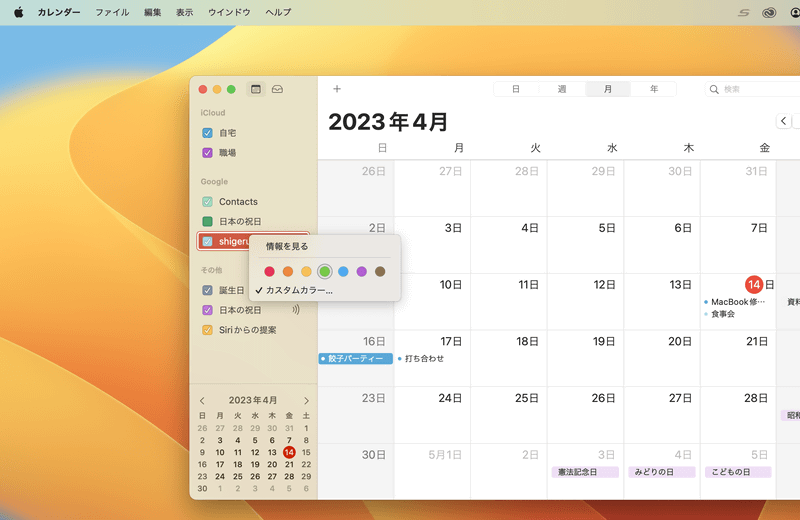Open the 表示 menu
This screenshot has height=520, width=800.
click(184, 12)
